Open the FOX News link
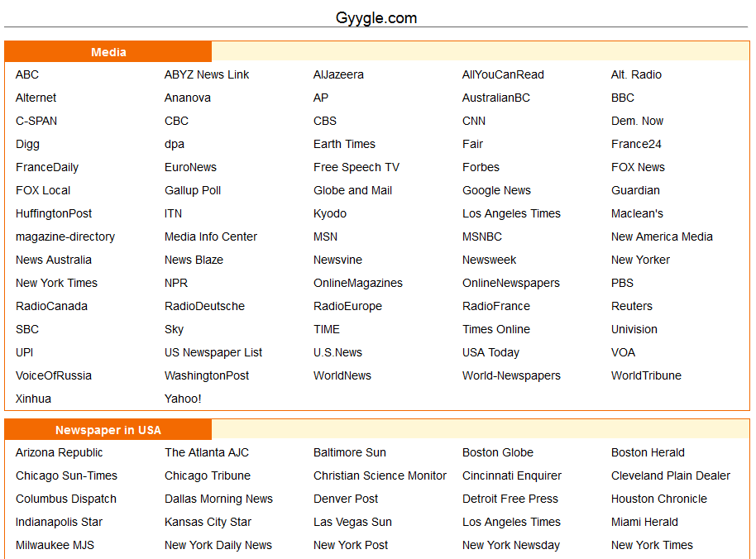The image size is (756, 559). tap(638, 167)
